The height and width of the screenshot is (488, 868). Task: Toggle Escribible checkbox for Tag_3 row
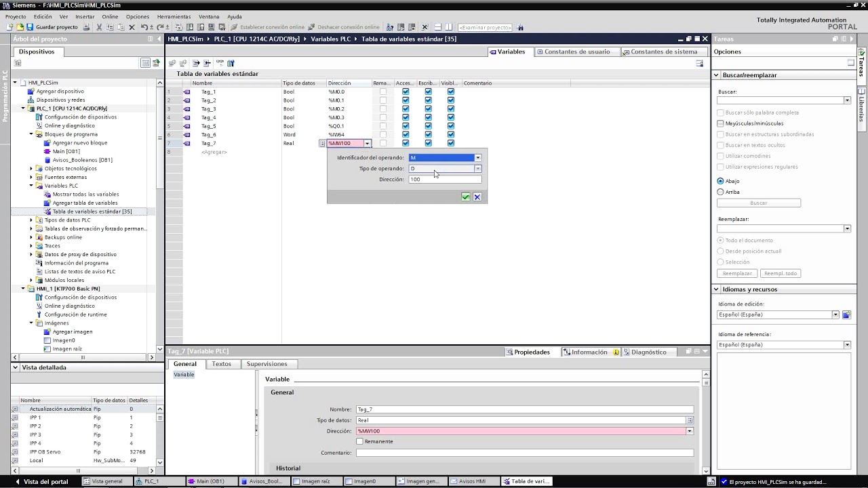point(428,109)
